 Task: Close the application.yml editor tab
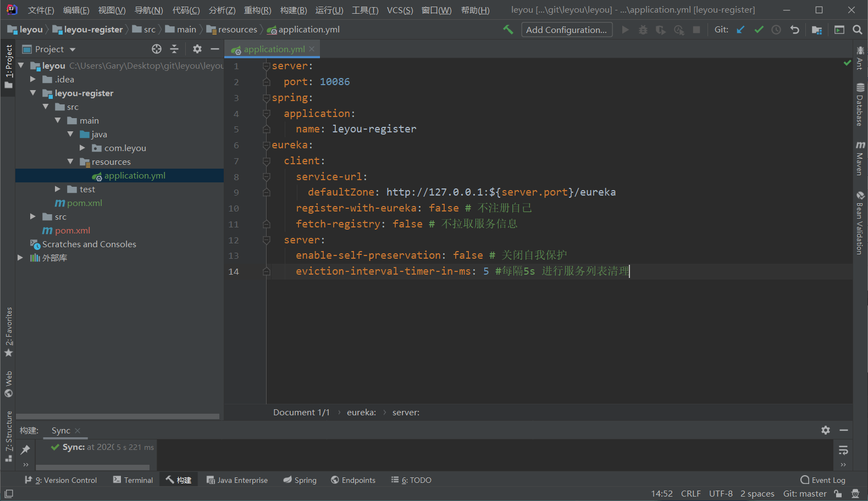[312, 49]
